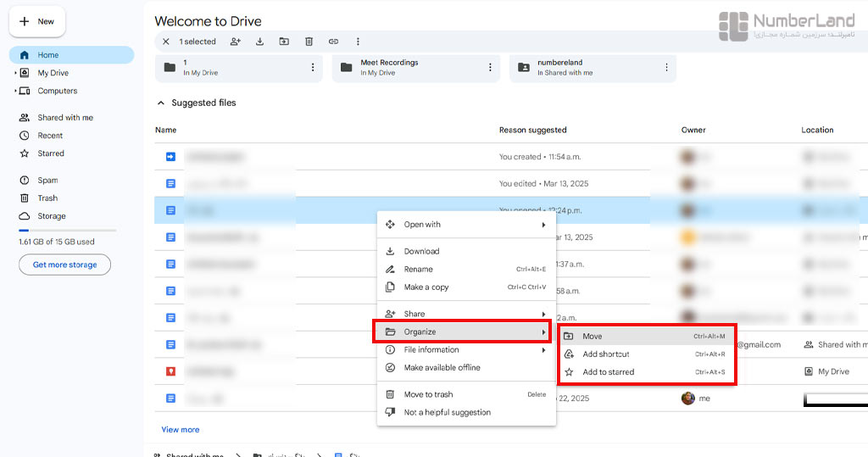This screenshot has height=457, width=868.
Task: Click the Owner column header
Action: pos(693,130)
